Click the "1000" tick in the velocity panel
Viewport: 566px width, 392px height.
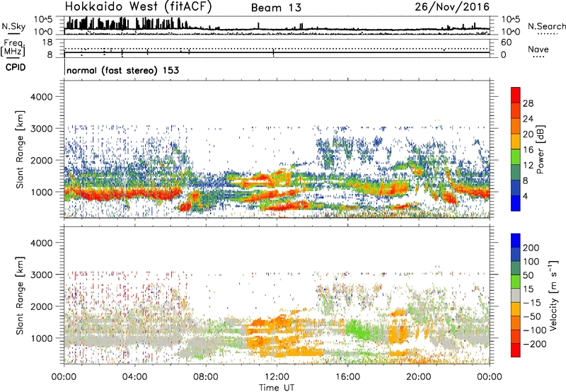pyautogui.click(x=42, y=338)
